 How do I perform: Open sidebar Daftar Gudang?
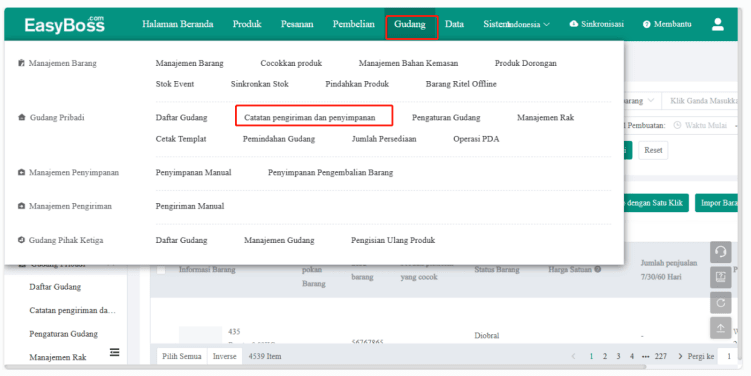coord(55,287)
